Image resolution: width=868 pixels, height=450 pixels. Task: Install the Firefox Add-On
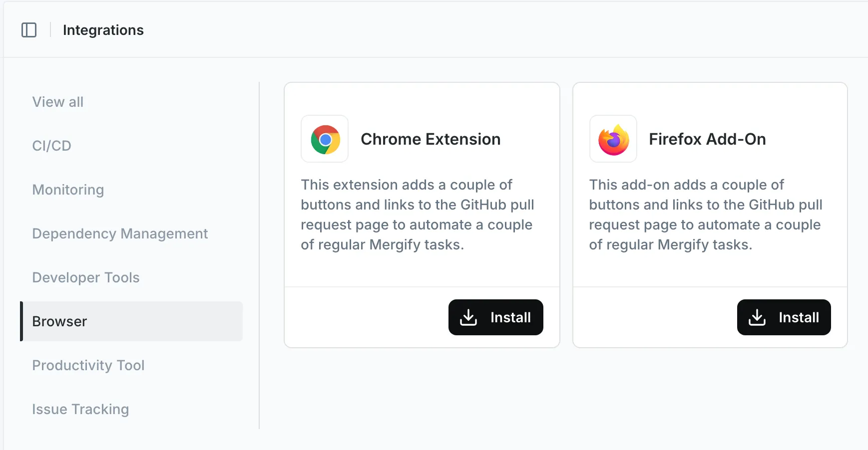[784, 317]
